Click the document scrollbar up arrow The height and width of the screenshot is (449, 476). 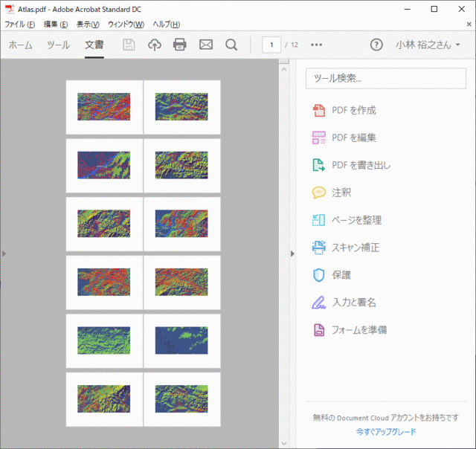point(284,69)
